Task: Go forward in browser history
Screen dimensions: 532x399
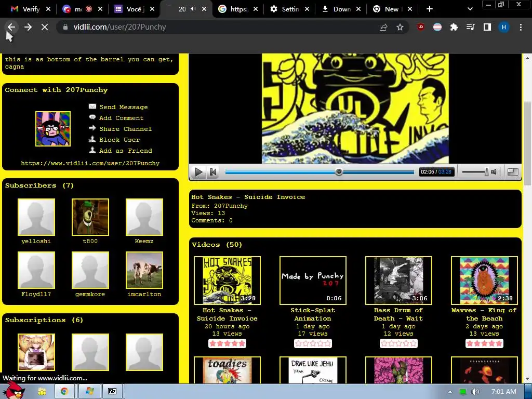Action: click(28, 27)
